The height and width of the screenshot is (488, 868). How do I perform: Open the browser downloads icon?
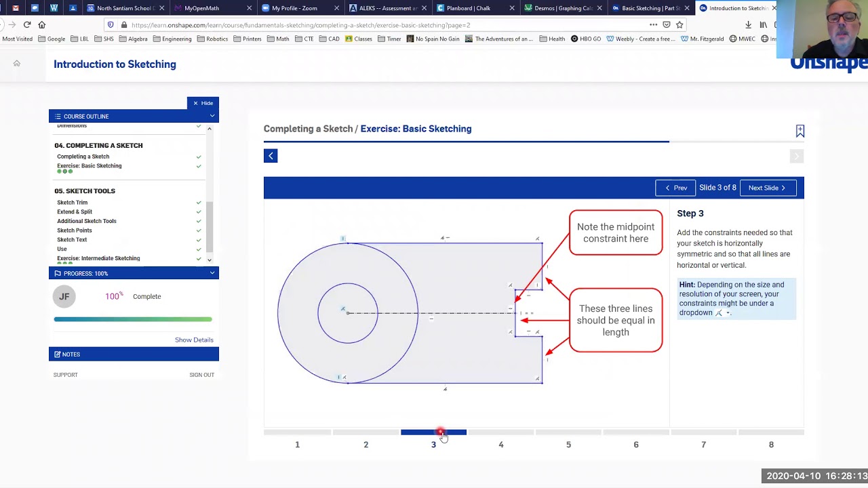(x=748, y=25)
